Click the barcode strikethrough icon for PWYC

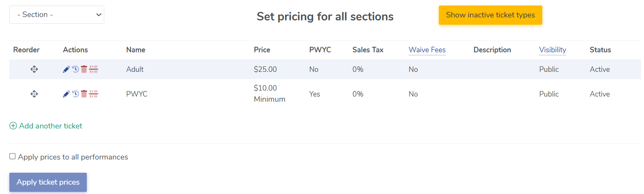[x=94, y=94]
